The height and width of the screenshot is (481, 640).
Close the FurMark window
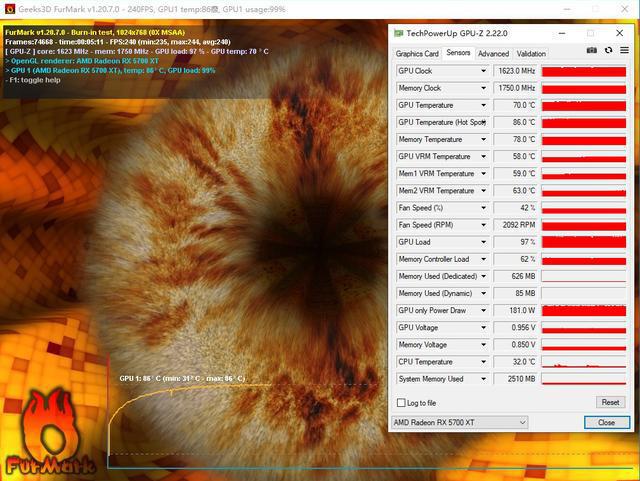[624, 9]
